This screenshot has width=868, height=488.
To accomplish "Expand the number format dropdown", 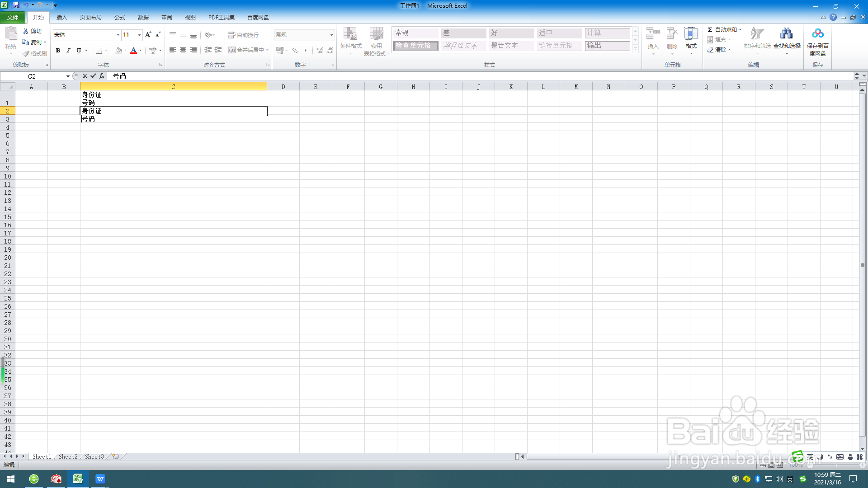I will 331,35.
